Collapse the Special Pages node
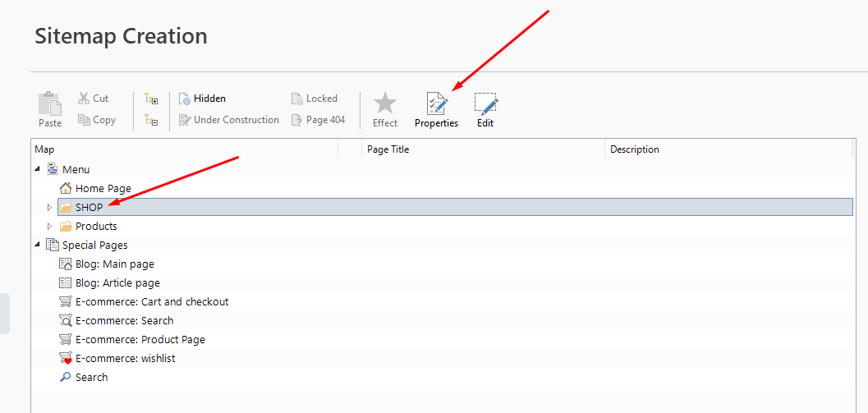Image resolution: width=868 pixels, height=413 pixels. coord(37,246)
